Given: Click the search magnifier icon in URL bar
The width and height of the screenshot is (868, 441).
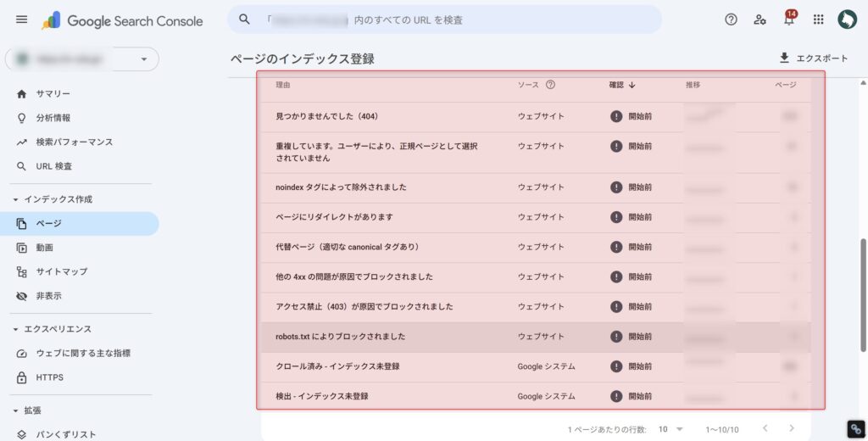Looking at the screenshot, I should [244, 20].
